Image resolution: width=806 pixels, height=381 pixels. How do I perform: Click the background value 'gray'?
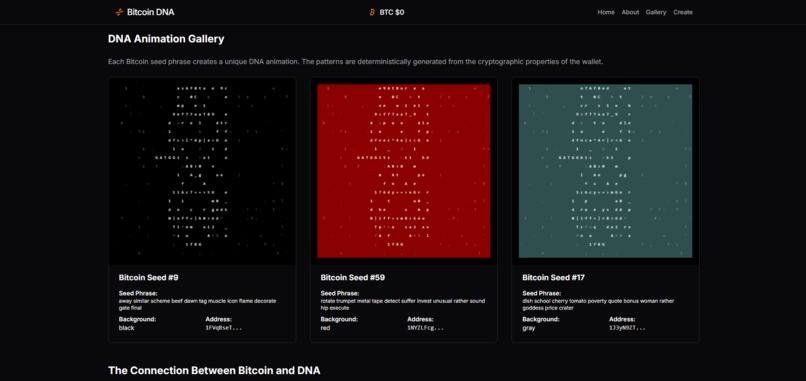coord(528,328)
